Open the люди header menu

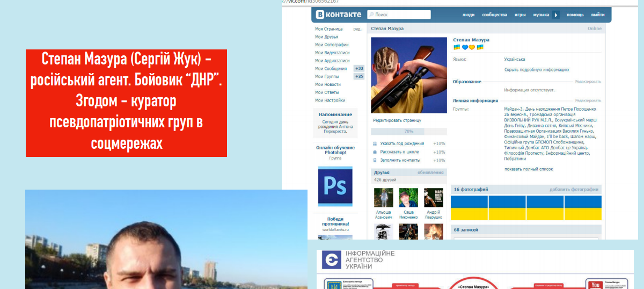tap(468, 15)
